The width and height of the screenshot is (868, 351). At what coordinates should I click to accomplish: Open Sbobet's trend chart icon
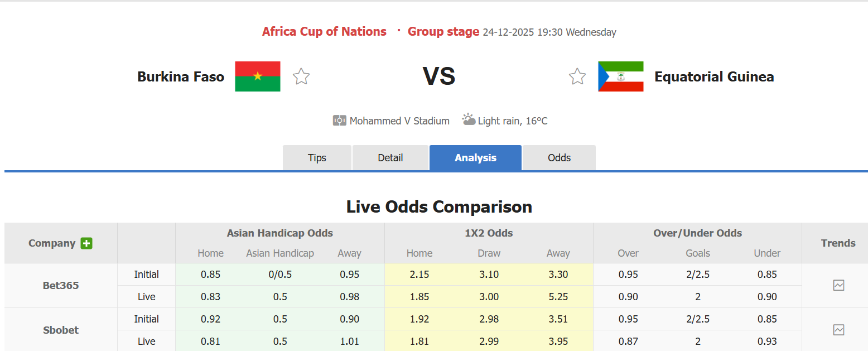pyautogui.click(x=838, y=330)
